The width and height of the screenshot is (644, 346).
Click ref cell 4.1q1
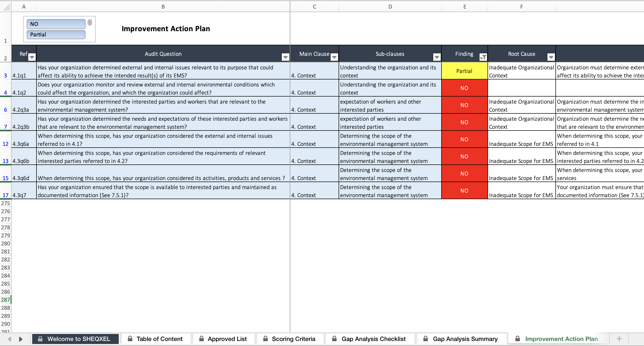coord(24,71)
